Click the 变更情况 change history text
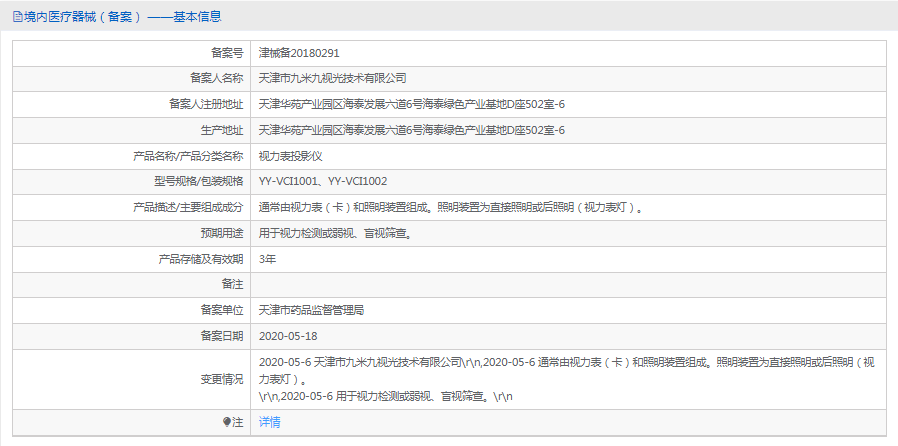 (x=566, y=379)
